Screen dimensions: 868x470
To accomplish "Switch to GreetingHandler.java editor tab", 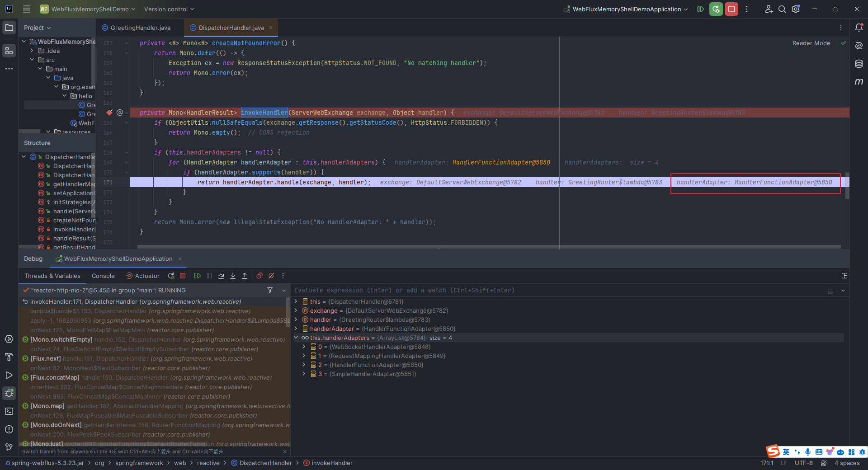I will point(137,28).
